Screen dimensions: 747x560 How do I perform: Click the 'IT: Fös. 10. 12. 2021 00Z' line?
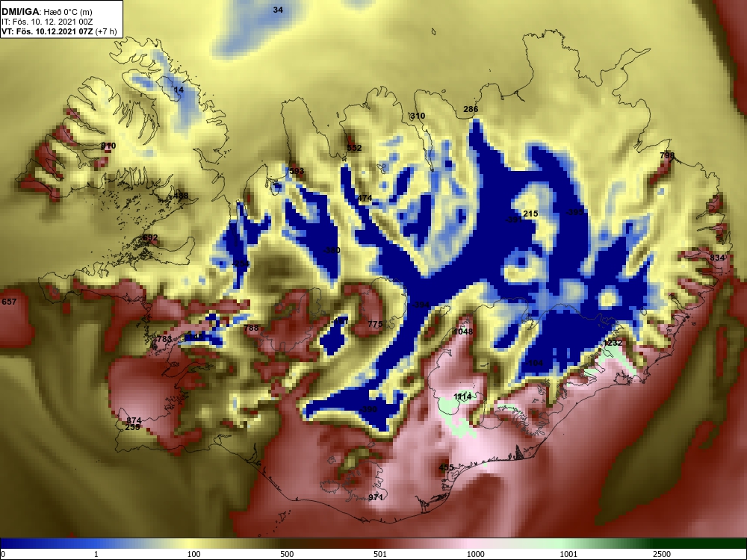coord(46,22)
